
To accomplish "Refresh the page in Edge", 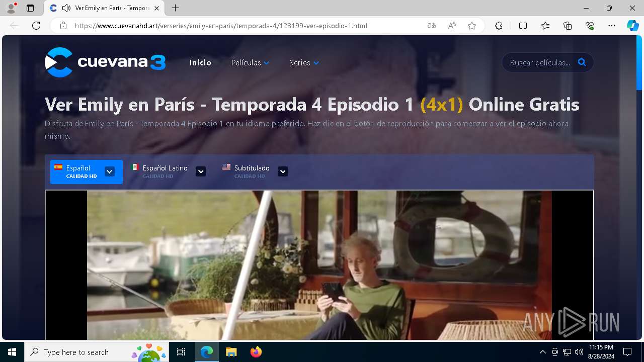I will click(x=36, y=26).
